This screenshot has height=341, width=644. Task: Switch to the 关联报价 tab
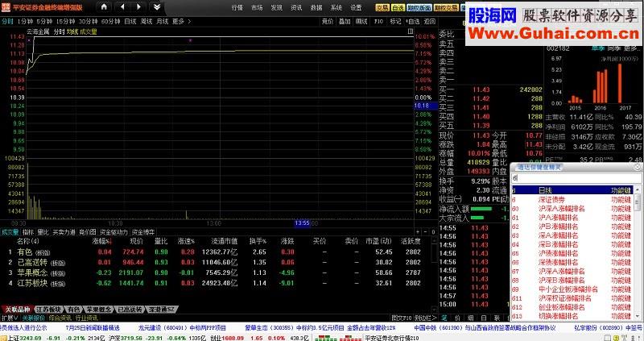(33, 318)
